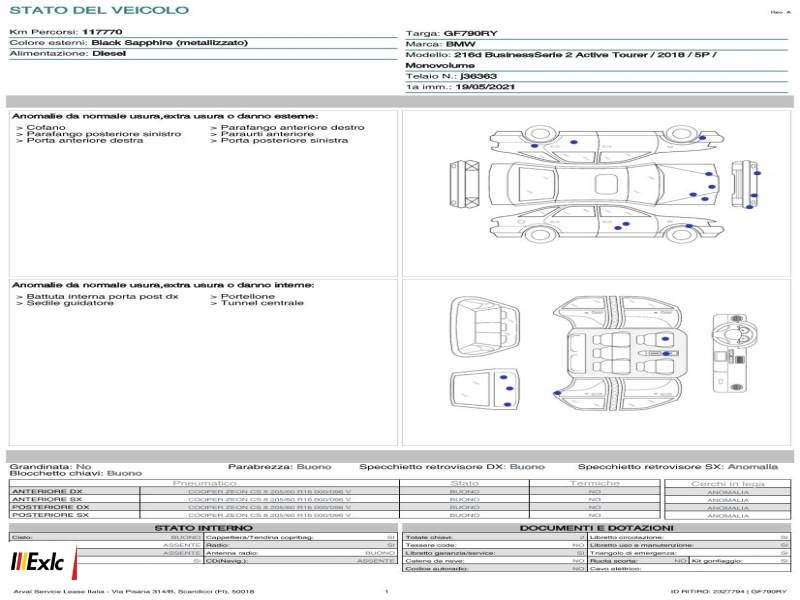
Task: Click Specchietto retrovisore SX: Anomalia
Action: [x=678, y=466]
